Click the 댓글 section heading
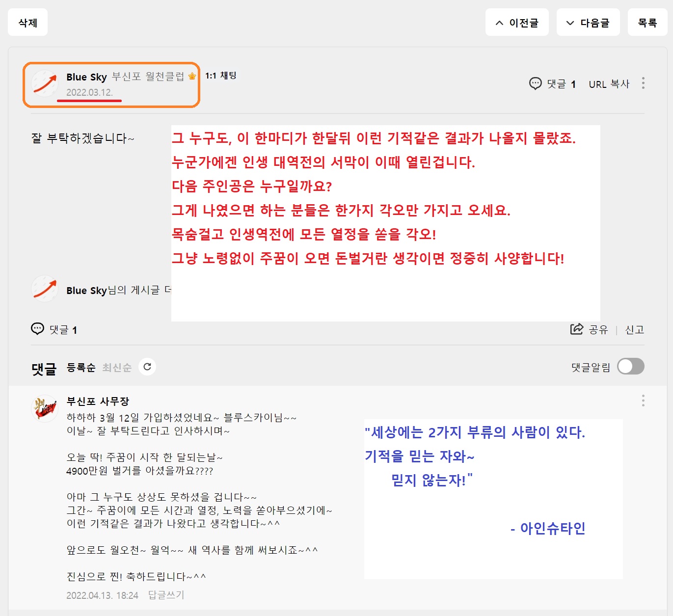 tap(44, 368)
